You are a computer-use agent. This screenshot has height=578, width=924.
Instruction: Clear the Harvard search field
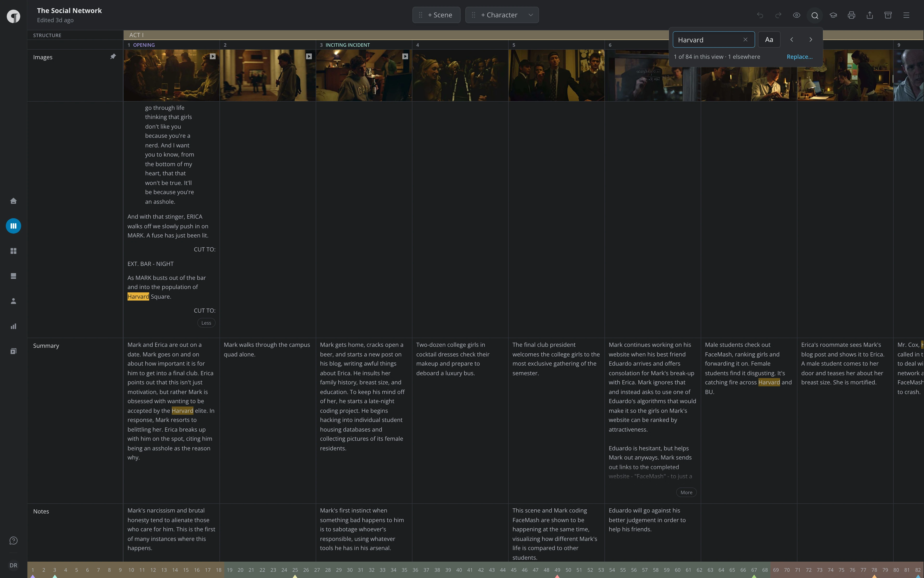pos(745,40)
